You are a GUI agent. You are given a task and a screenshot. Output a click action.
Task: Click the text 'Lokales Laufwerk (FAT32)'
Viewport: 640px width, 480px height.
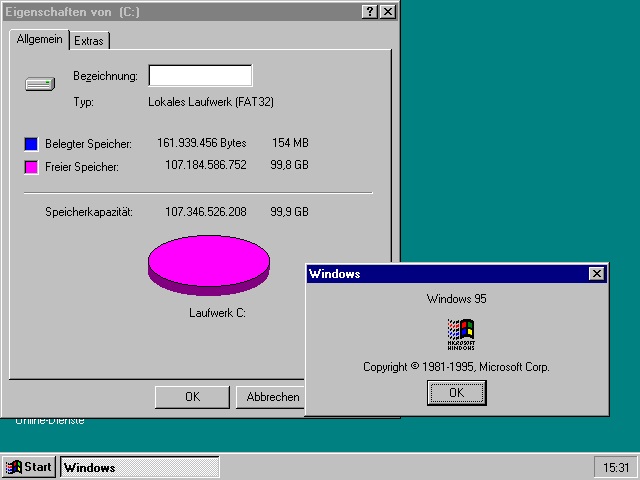pos(211,102)
